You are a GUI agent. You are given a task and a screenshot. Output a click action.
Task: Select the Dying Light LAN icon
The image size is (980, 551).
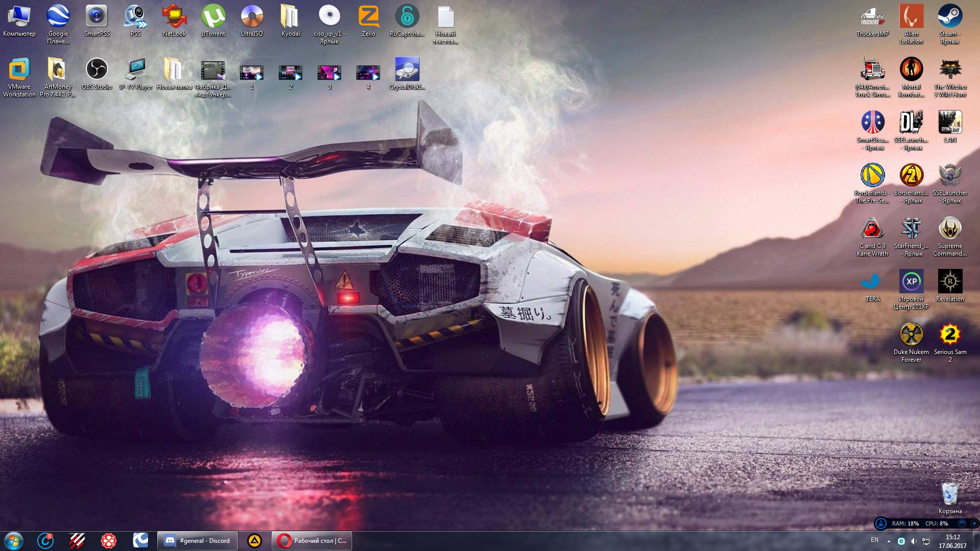coord(950,127)
